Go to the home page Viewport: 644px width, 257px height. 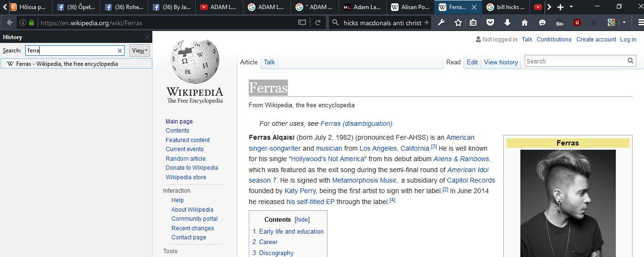[525, 22]
